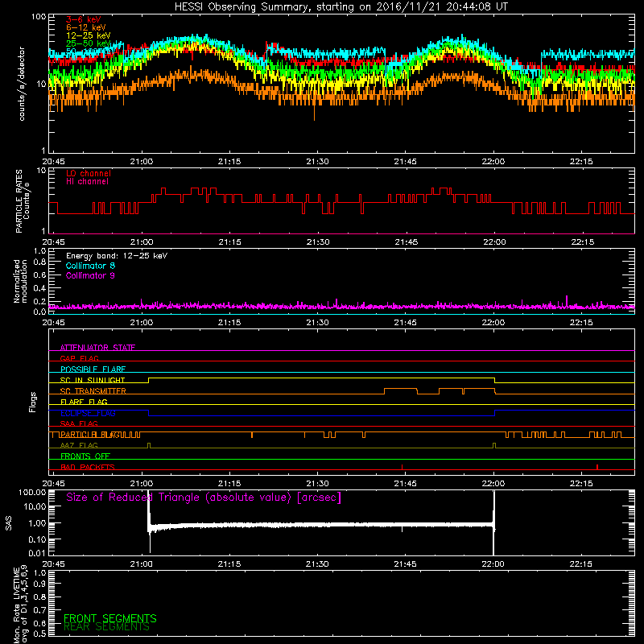644x644 pixels.
Task: Click the Mon. Rate LIVETIME axis label
Action: click(20, 605)
